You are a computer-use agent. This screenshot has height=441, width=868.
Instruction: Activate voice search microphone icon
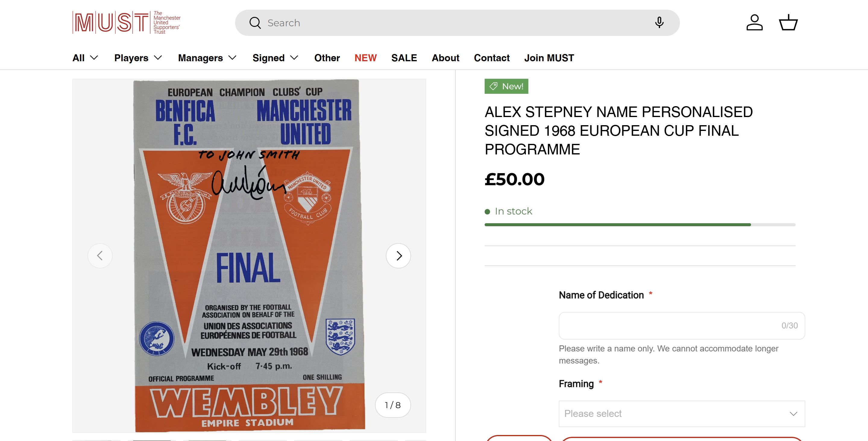(659, 23)
